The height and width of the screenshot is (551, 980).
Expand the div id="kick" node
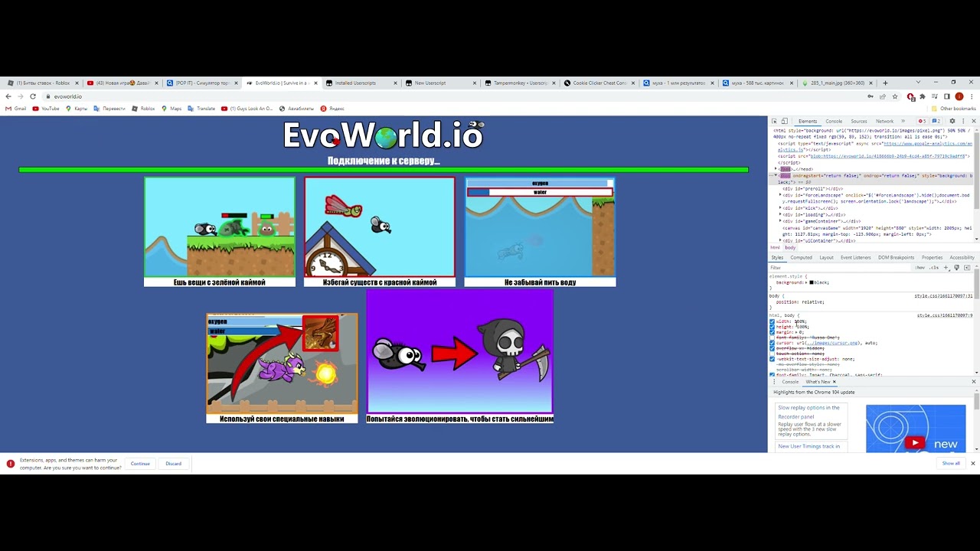[780, 208]
